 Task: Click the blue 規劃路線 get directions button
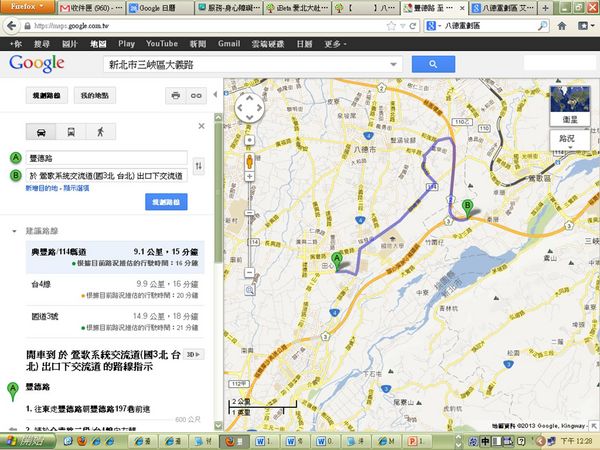click(x=166, y=202)
